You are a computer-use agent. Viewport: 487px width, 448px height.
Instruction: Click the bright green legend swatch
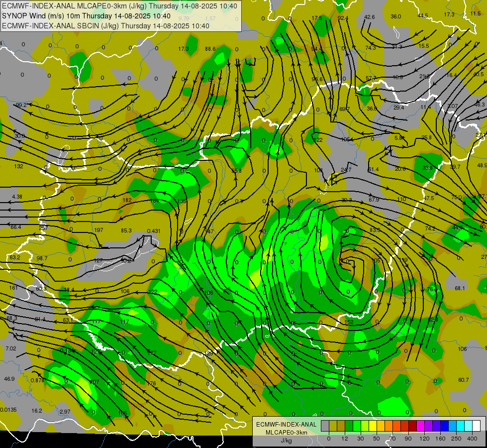tap(357, 426)
